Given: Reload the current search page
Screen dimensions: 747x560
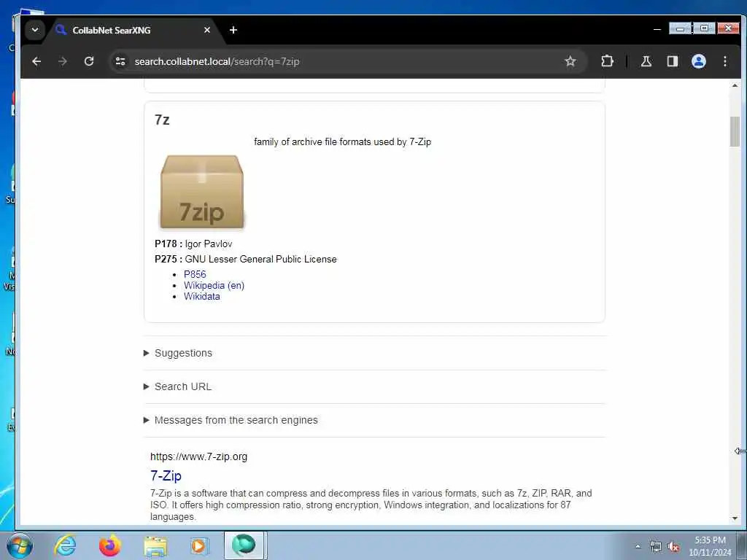Looking at the screenshot, I should click(89, 61).
